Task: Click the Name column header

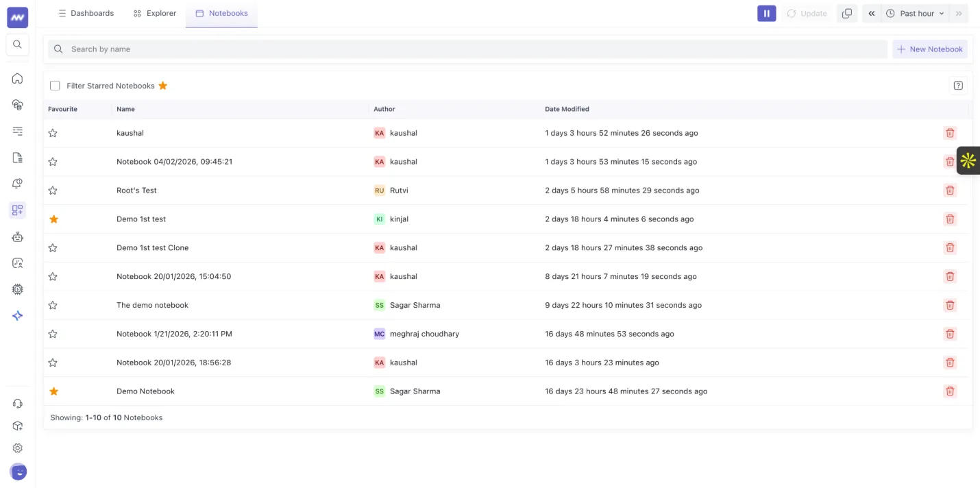Action: pos(125,109)
